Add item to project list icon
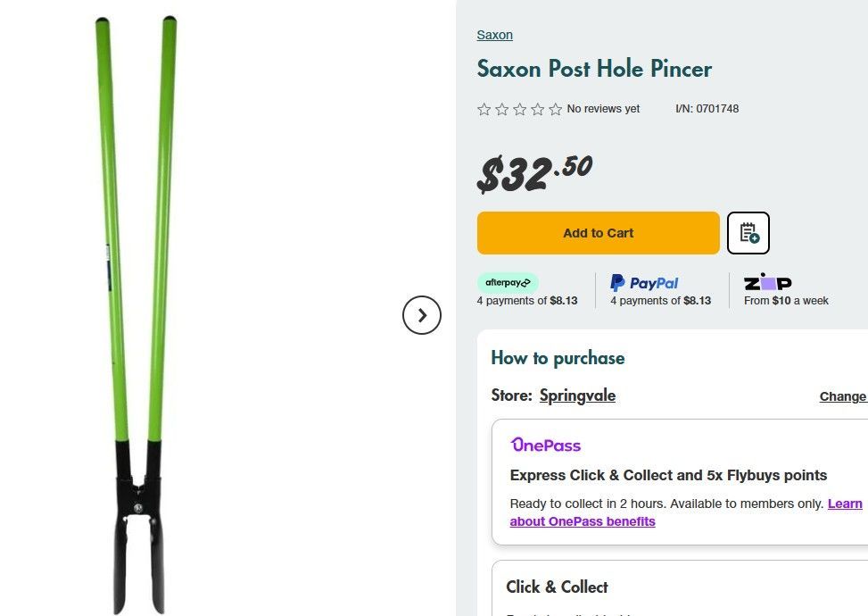 [748, 233]
